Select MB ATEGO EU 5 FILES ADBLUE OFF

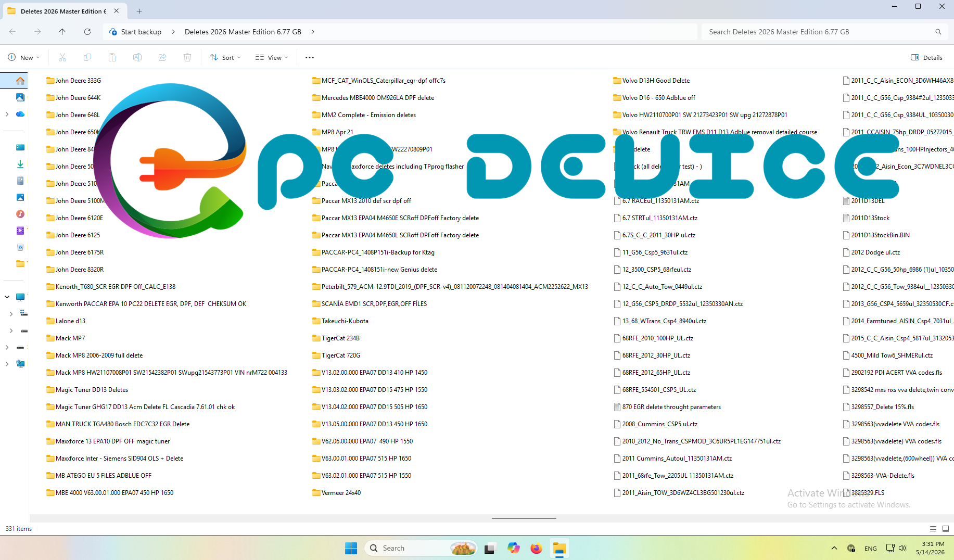click(x=99, y=476)
